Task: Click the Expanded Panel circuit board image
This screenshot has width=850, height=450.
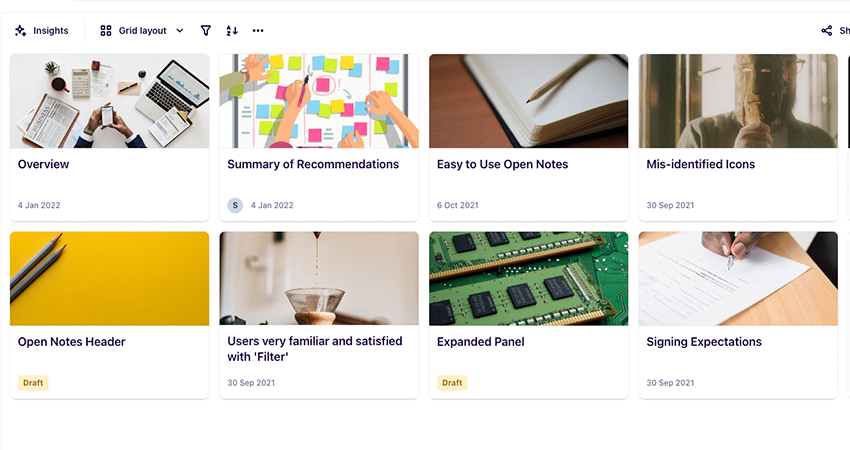Action: tap(528, 278)
